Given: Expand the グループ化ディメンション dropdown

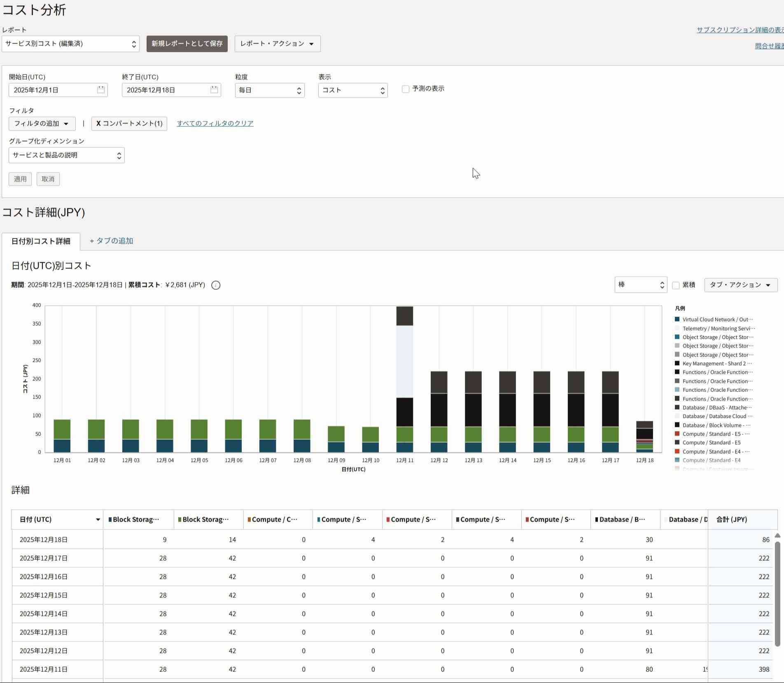Looking at the screenshot, I should 67,155.
